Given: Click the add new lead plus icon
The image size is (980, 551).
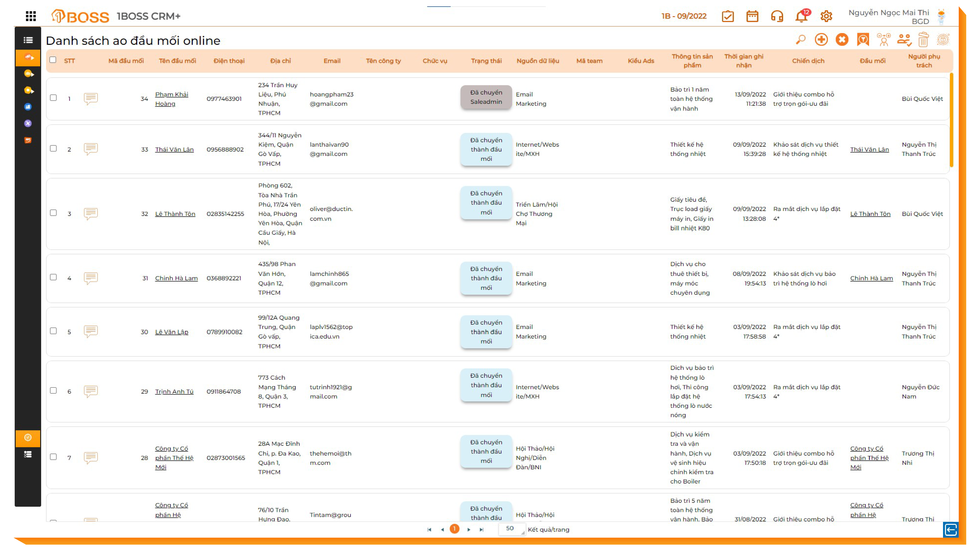Looking at the screenshot, I should 821,40.
